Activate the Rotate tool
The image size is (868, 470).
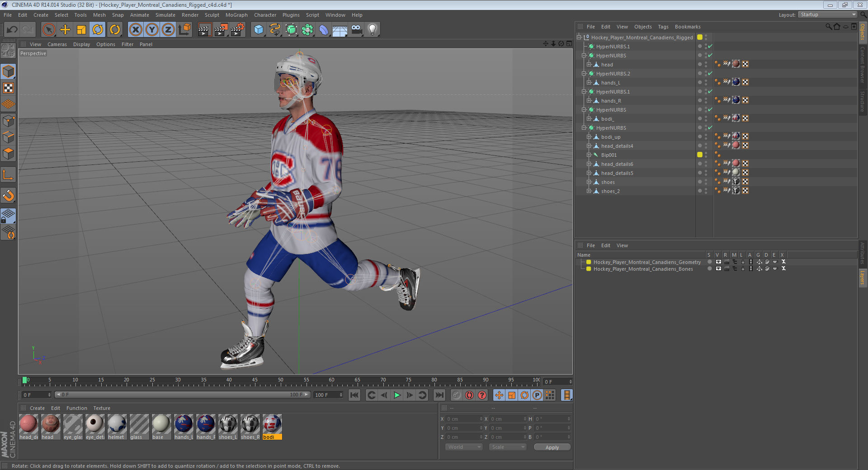pos(98,30)
